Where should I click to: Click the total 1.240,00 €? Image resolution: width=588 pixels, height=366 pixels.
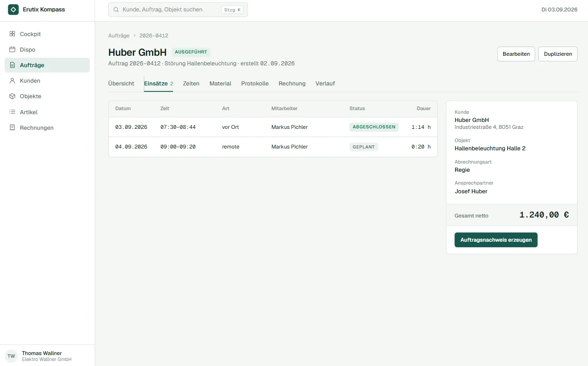pos(544,215)
